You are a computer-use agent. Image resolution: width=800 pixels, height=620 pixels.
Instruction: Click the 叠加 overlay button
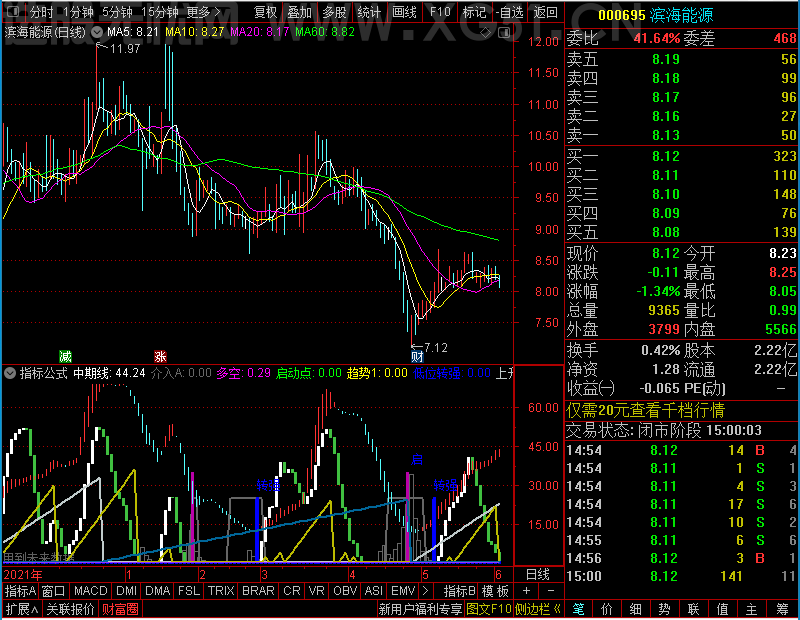299,12
